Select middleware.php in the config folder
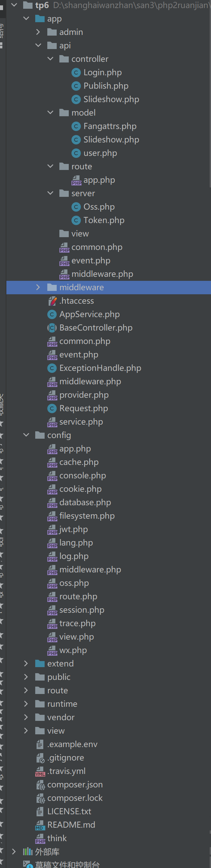Image resolution: width=211 pixels, height=868 pixels. point(90,569)
